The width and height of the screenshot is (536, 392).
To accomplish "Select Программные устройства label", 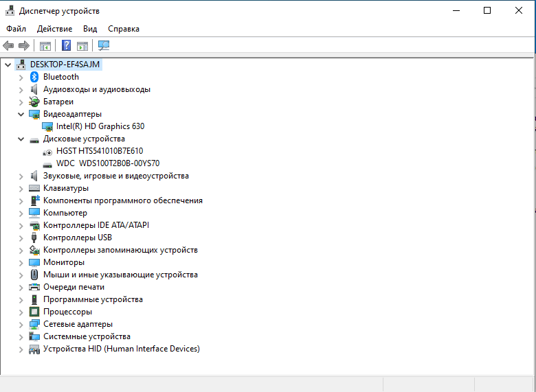I will 93,299.
